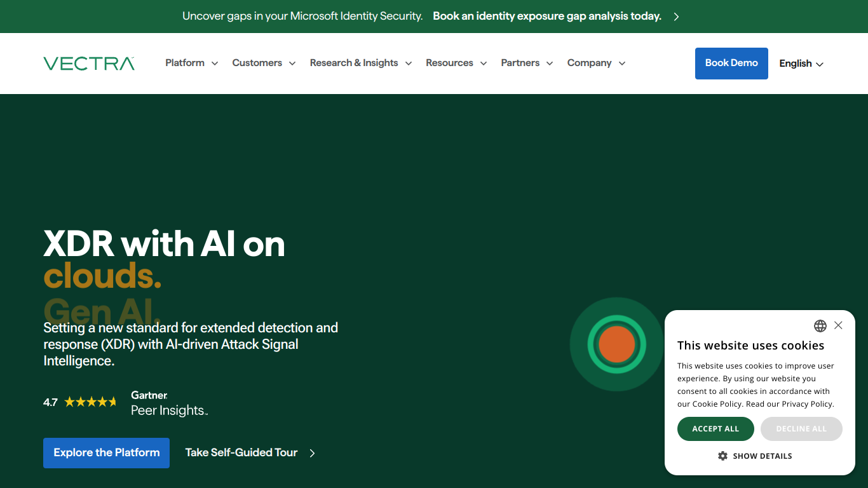Expand the Company chevron
Viewport: 868px width, 488px height.
point(622,64)
